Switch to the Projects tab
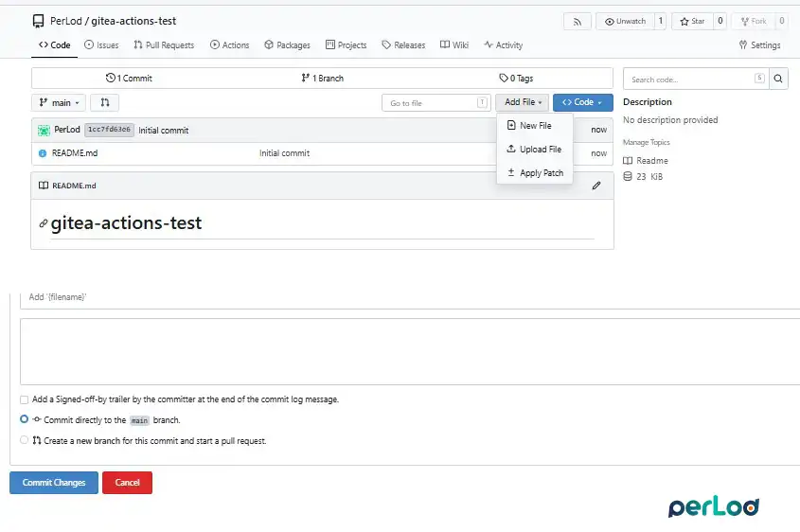The width and height of the screenshot is (800, 532). point(346,44)
